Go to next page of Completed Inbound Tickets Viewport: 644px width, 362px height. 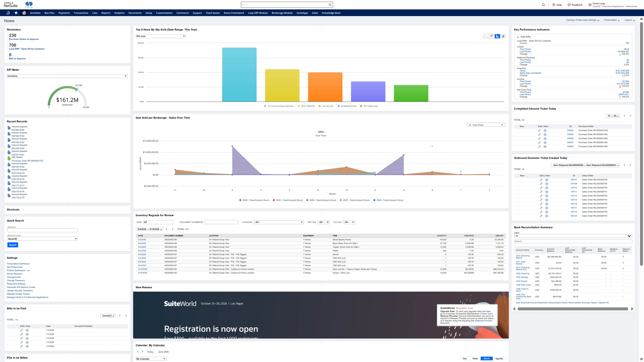coord(631,116)
